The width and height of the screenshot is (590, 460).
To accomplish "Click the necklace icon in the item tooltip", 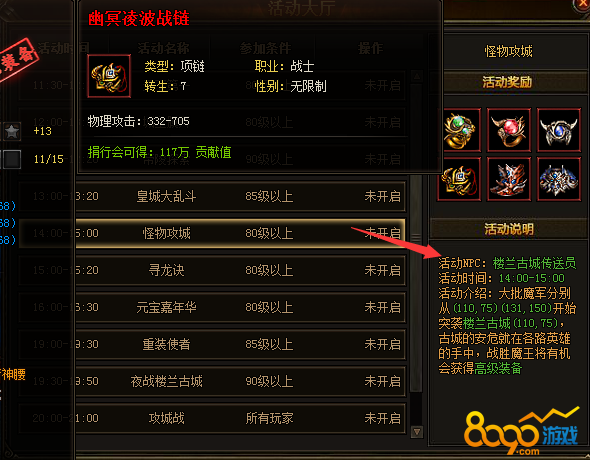I will pos(109,76).
